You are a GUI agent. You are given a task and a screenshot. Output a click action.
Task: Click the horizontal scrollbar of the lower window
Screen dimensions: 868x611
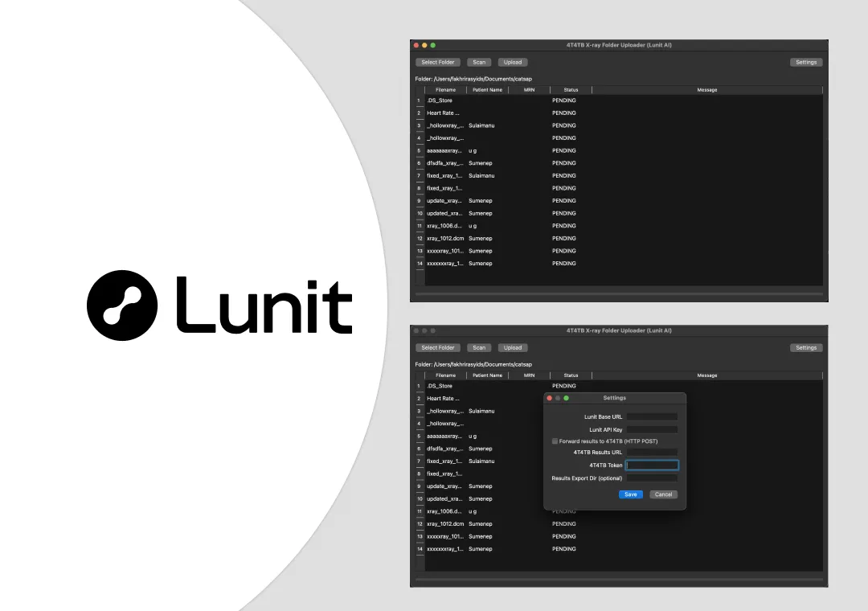coord(619,580)
